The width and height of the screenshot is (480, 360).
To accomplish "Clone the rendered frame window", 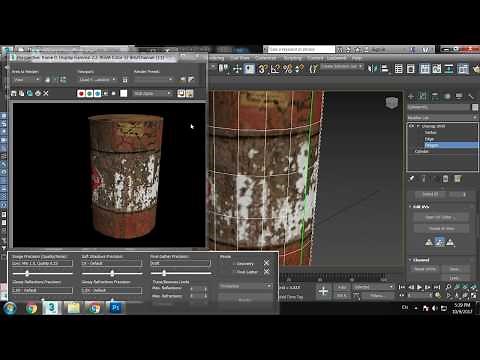I will tap(30, 94).
